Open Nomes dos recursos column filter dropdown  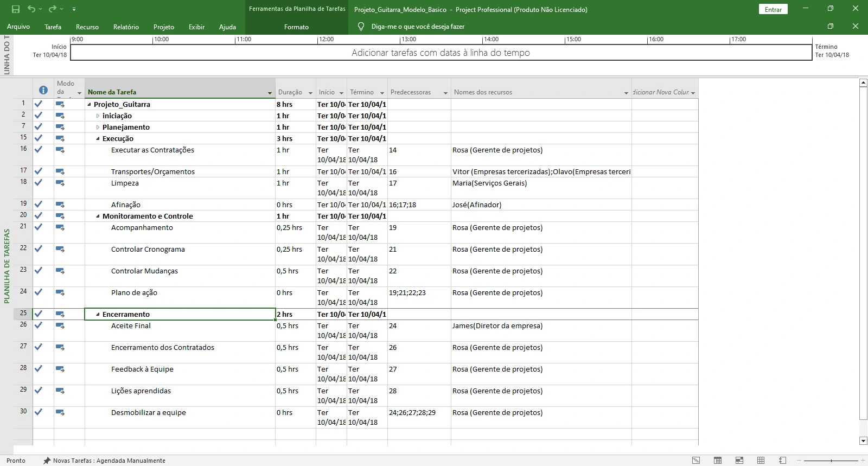click(626, 93)
